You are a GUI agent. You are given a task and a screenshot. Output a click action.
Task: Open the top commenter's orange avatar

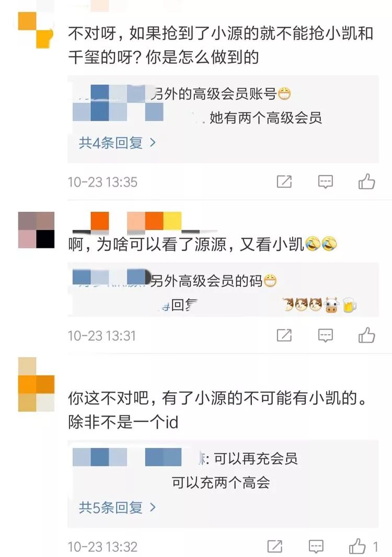pyautogui.click(x=36, y=30)
